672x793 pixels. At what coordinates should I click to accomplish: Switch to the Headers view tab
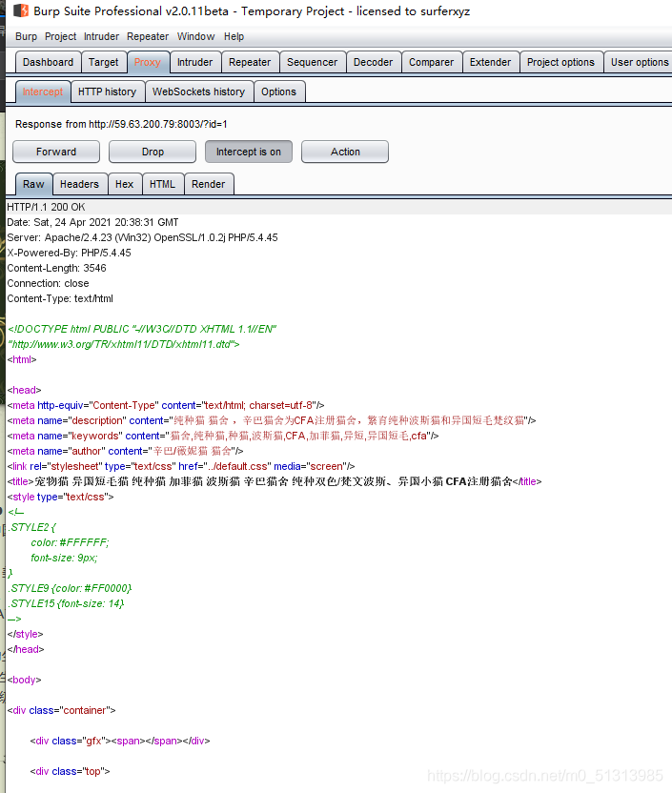point(79,184)
